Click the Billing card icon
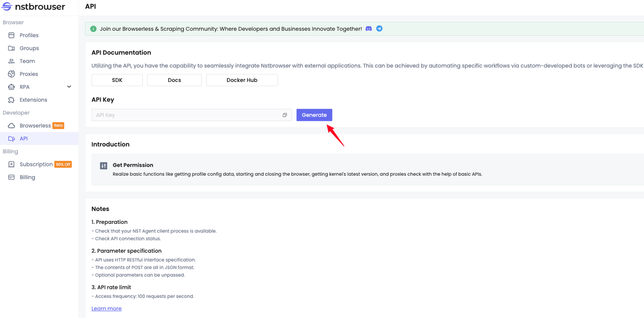The image size is (644, 318). (x=11, y=177)
